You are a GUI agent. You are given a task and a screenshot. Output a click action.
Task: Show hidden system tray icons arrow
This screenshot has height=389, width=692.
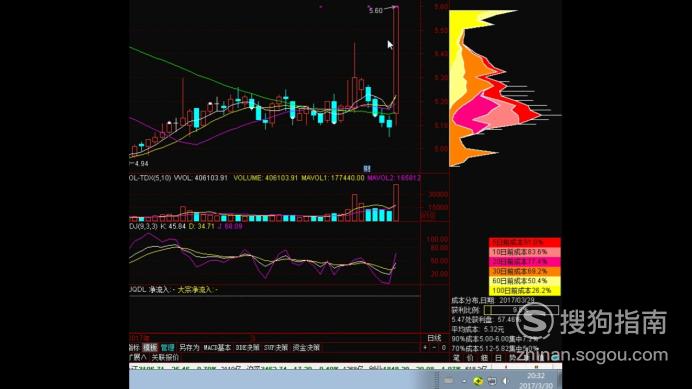coord(464,381)
